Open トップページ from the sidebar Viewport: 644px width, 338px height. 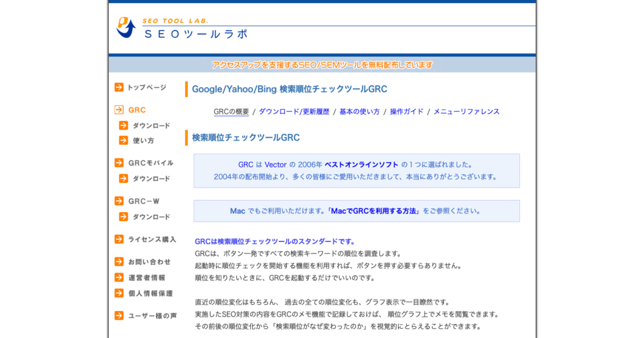click(x=147, y=87)
